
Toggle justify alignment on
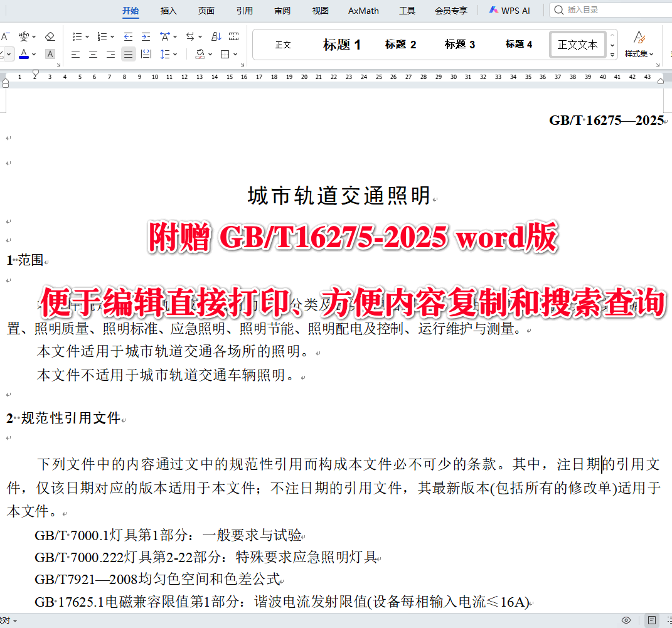click(127, 55)
